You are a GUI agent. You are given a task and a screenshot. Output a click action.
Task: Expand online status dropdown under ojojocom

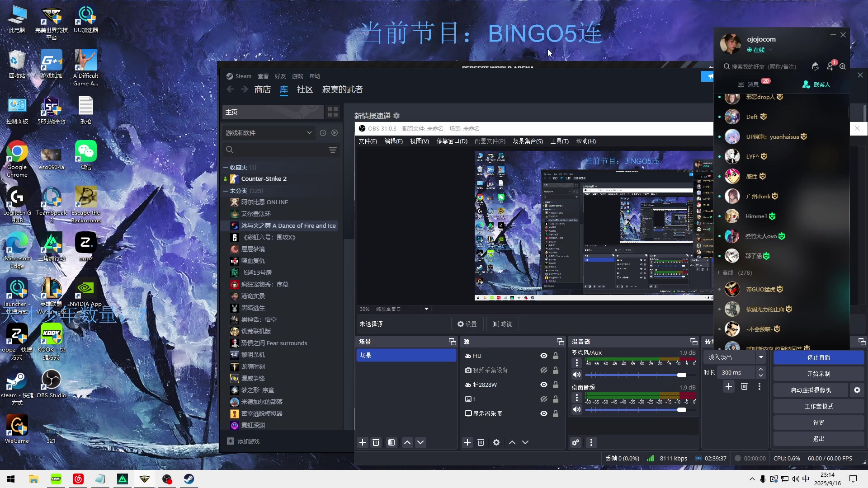tap(771, 50)
